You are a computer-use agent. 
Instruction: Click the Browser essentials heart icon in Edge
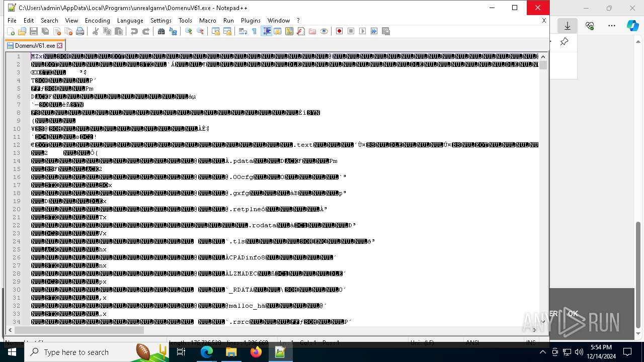click(590, 26)
